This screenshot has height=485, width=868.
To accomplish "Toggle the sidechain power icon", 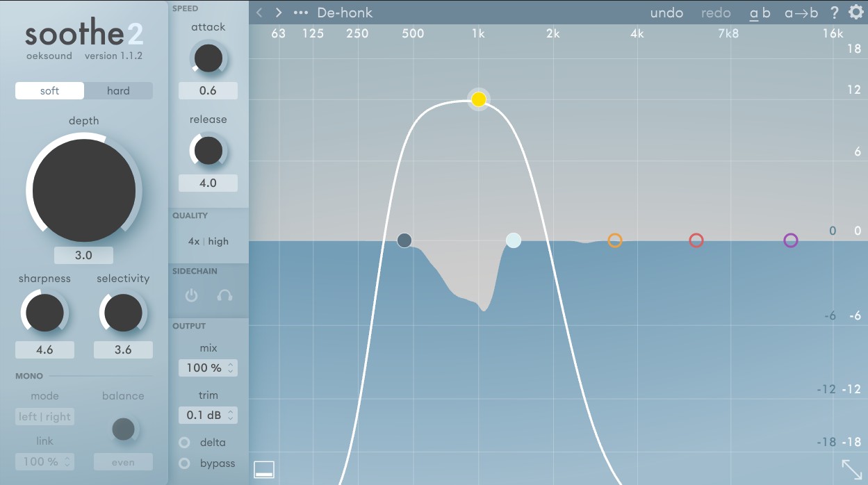I will tap(192, 295).
